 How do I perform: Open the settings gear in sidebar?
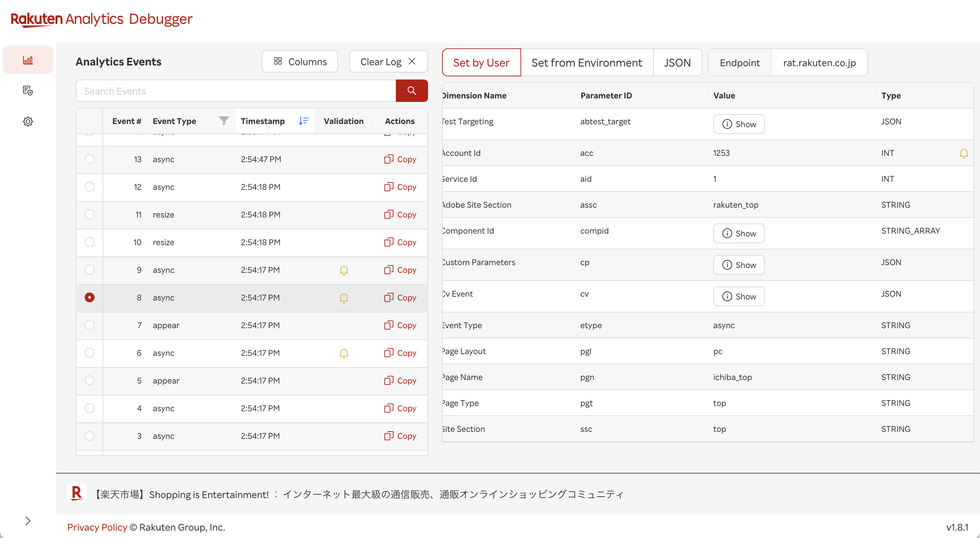(28, 122)
